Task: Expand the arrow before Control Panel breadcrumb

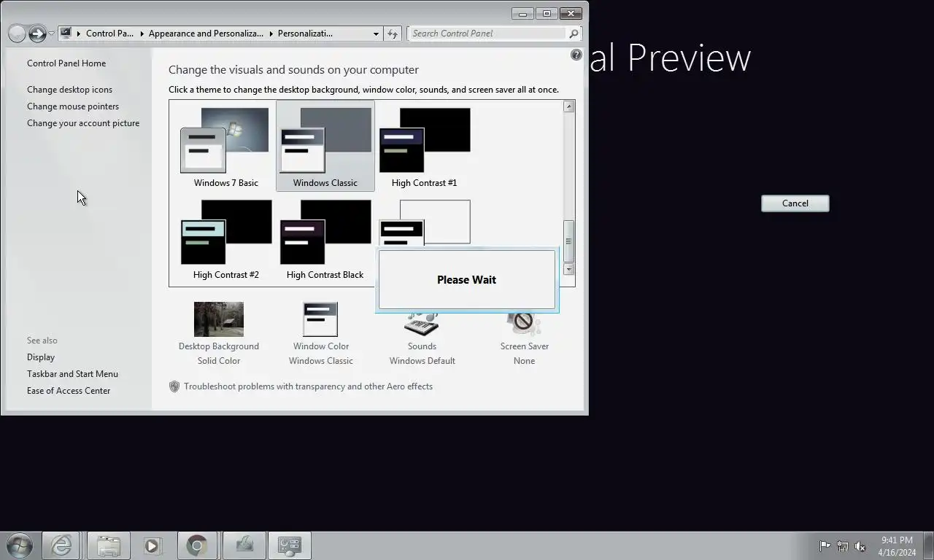Action: coord(78,34)
